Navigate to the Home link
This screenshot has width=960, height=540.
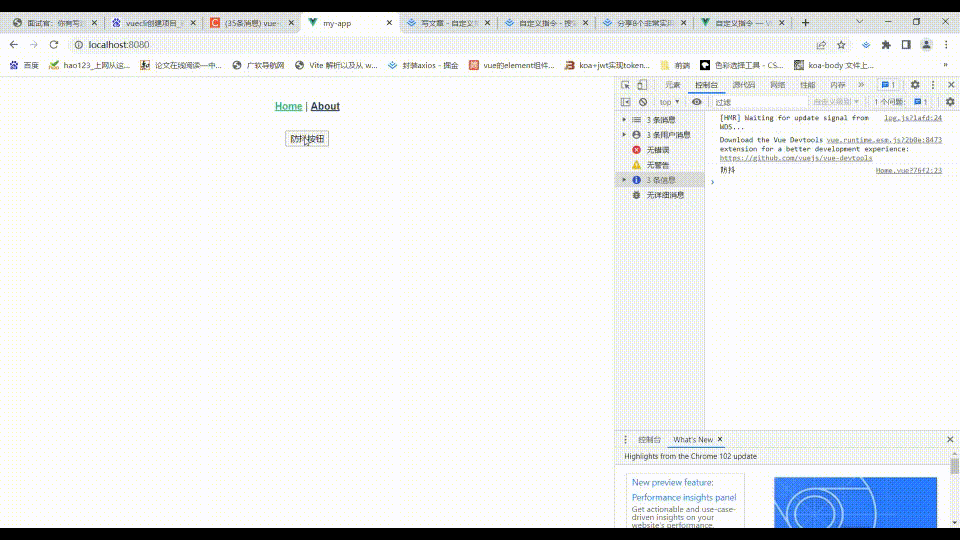click(288, 106)
